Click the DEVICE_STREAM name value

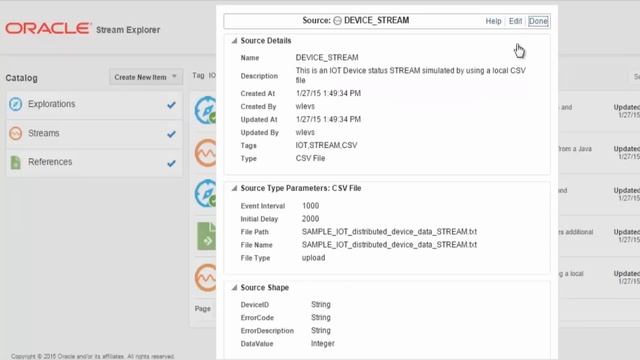pyautogui.click(x=327, y=58)
